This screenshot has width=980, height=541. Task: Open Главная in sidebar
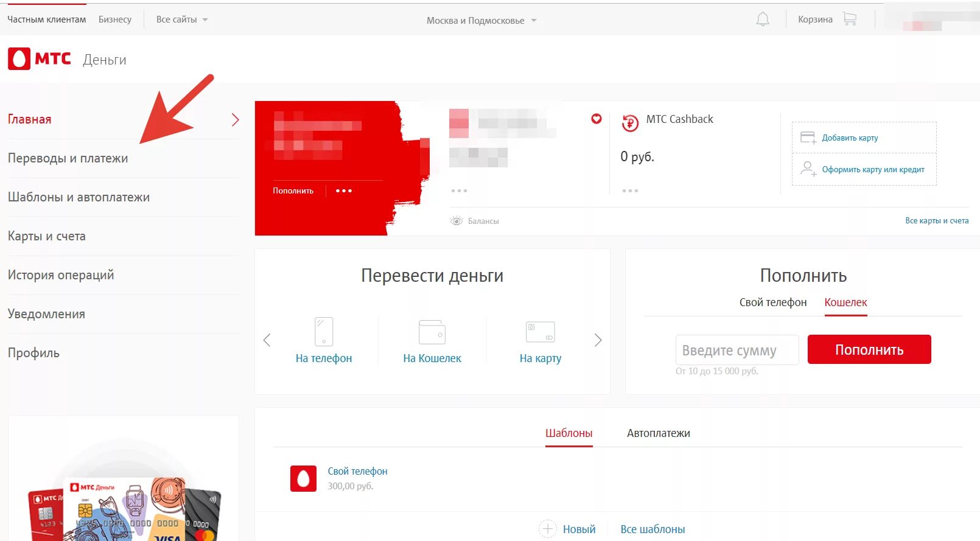coord(30,119)
